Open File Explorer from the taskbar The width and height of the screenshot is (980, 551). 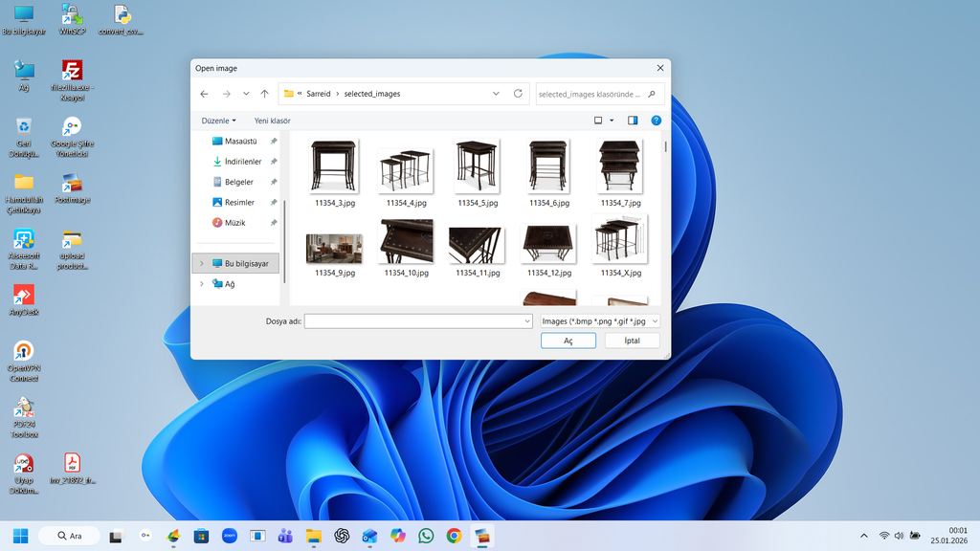click(313, 536)
